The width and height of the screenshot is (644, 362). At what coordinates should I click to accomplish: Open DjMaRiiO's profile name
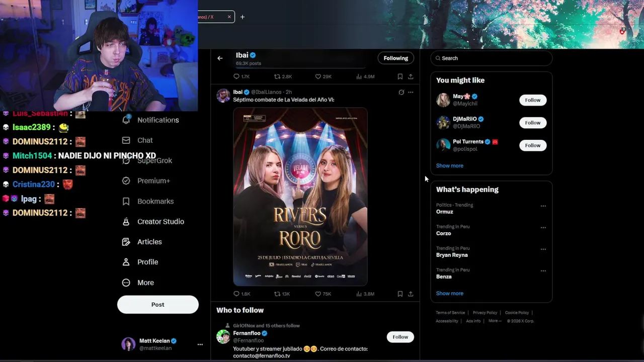(464, 119)
